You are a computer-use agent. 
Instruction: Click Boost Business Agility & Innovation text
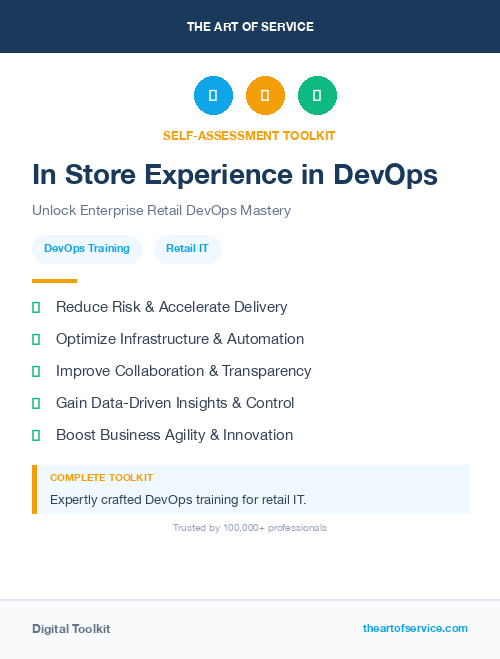click(x=174, y=435)
